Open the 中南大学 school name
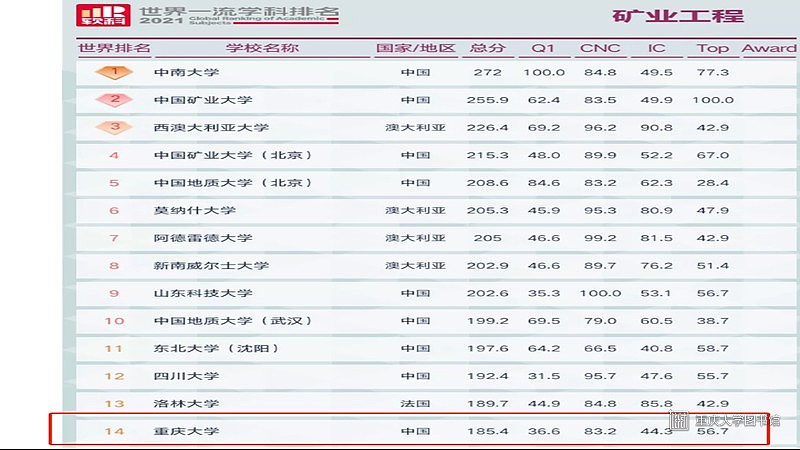This screenshot has height=450, width=800. (x=186, y=72)
